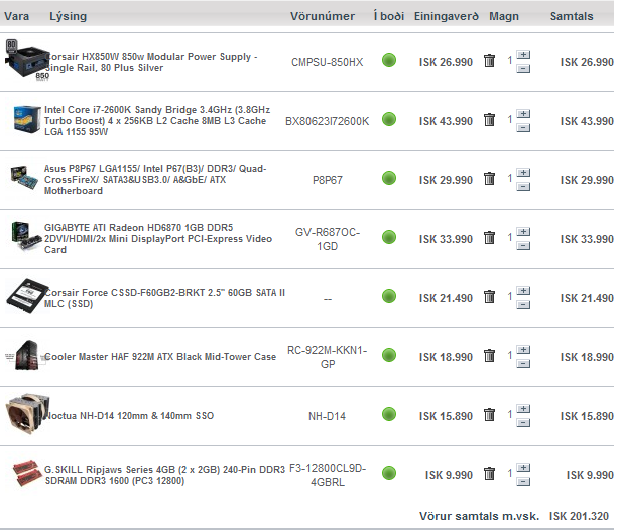Viewport: 620px width, 532px height.
Task: Delete G.SKILL Ripjaws memory from cart
Action: (489, 474)
